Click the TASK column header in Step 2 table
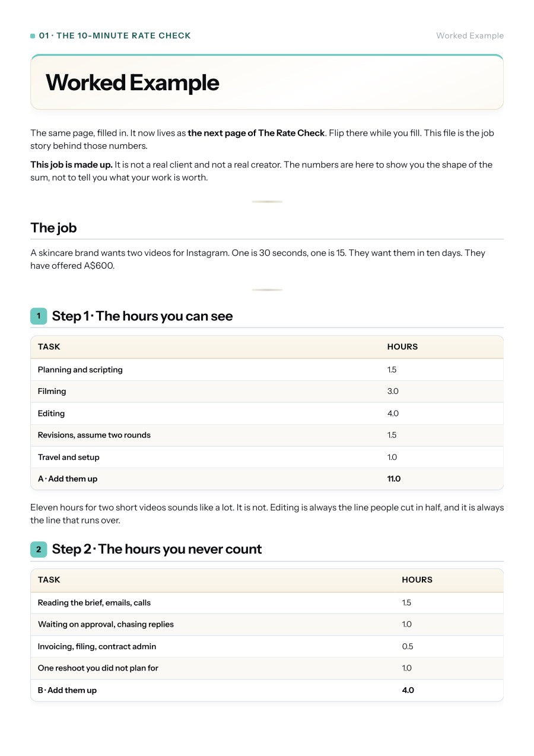This screenshot has width=534, height=756. point(49,580)
